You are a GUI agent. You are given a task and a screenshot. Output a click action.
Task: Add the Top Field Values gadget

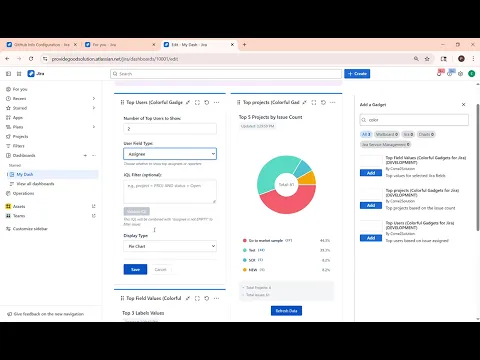pyautogui.click(x=371, y=173)
